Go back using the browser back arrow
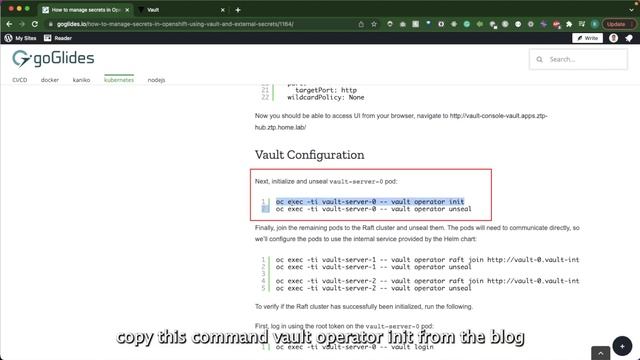Screen dimensions: 640x360 (x=9, y=24)
